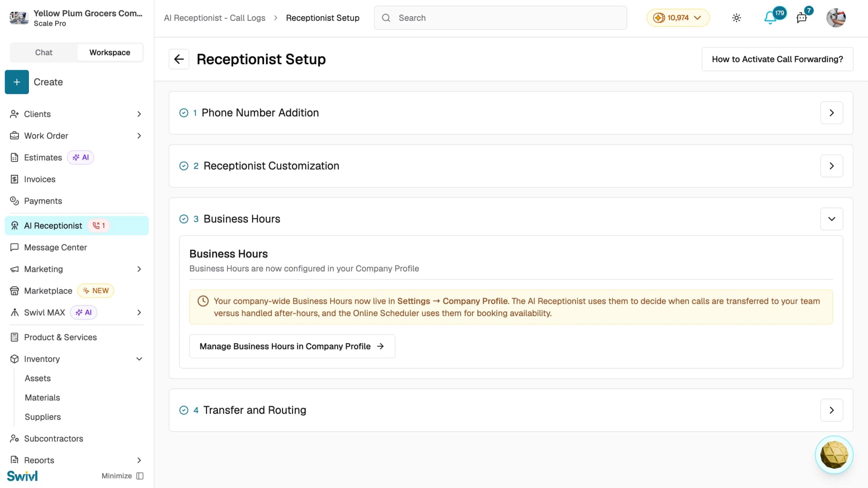The width and height of the screenshot is (868, 488).
Task: Click the Yellow Plum Grocers company logo
Action: [x=19, y=18]
